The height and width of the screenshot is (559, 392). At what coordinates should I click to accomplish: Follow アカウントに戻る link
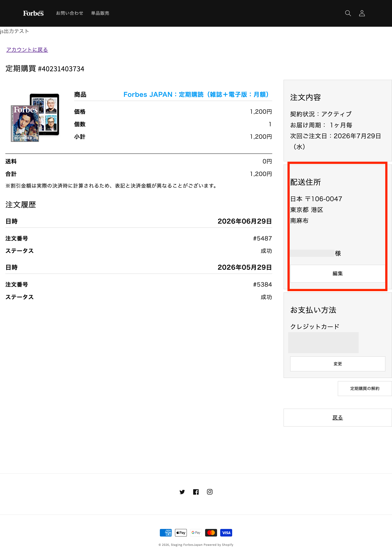pyautogui.click(x=27, y=50)
